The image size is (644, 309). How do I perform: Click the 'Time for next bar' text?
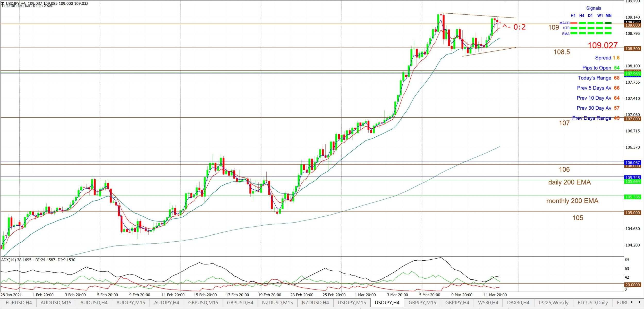coord(27,6)
